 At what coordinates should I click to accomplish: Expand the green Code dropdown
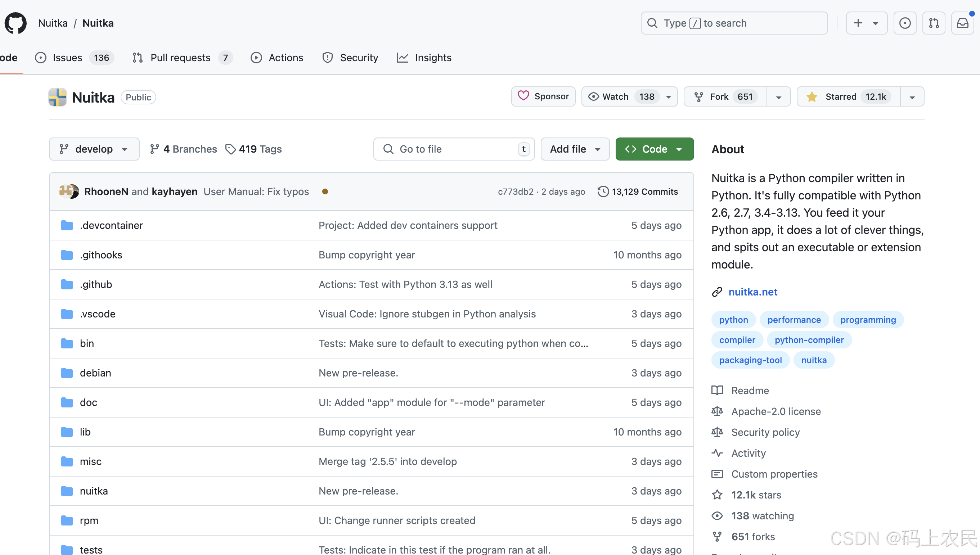(654, 149)
